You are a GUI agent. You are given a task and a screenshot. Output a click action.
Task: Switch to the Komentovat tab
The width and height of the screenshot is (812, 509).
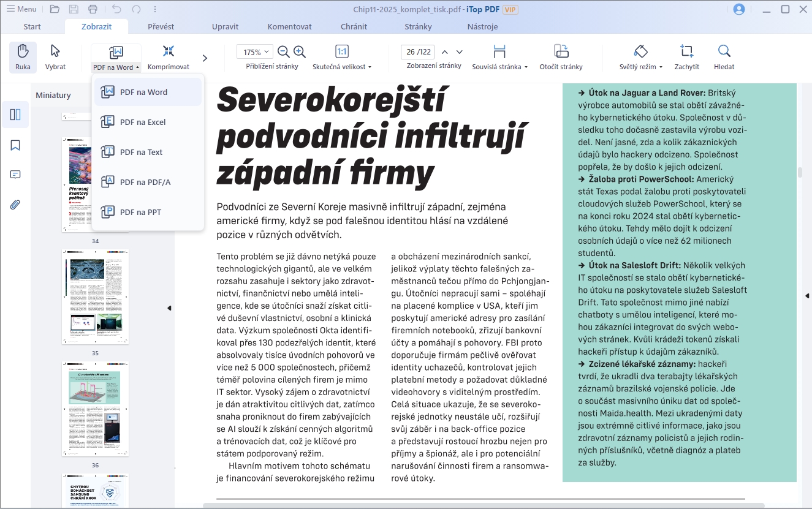pyautogui.click(x=289, y=26)
